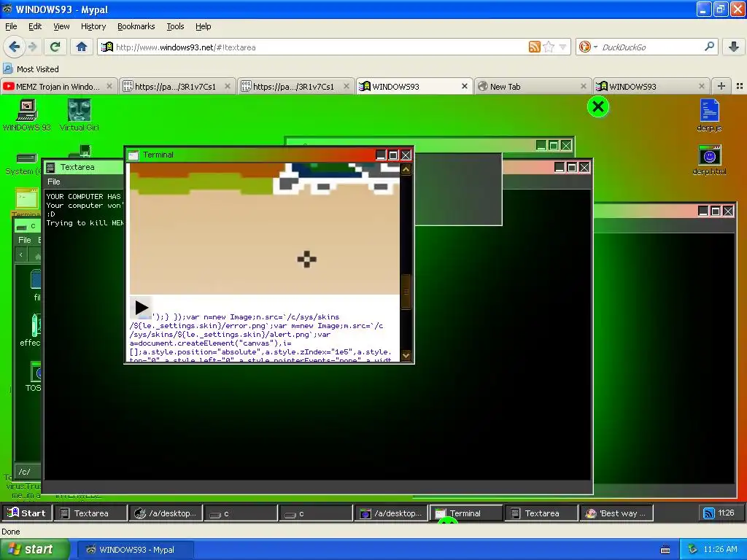Click the pixel art image in Terminal
747x560 pixels.
pos(264,228)
